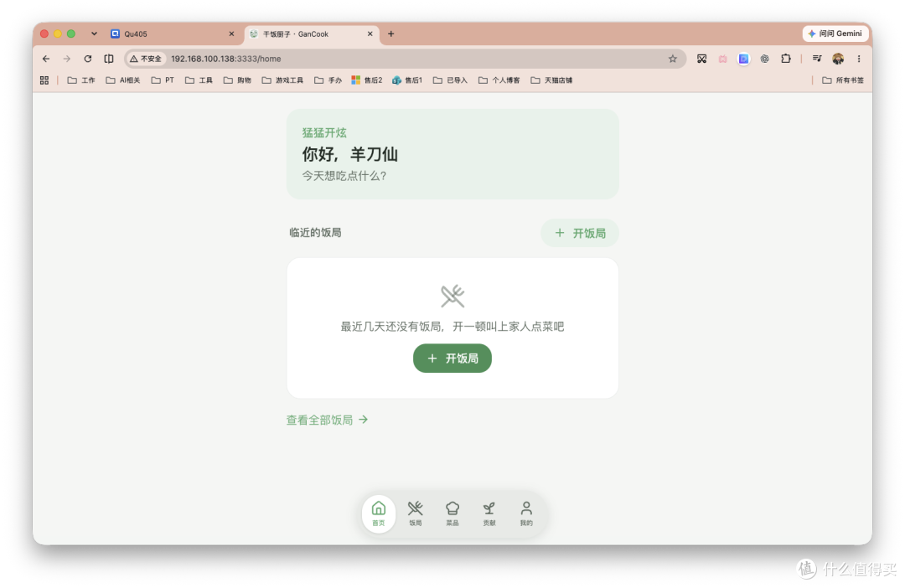The height and width of the screenshot is (588, 905).
Task: Click the 问问 Gemini button
Action: pos(835,34)
